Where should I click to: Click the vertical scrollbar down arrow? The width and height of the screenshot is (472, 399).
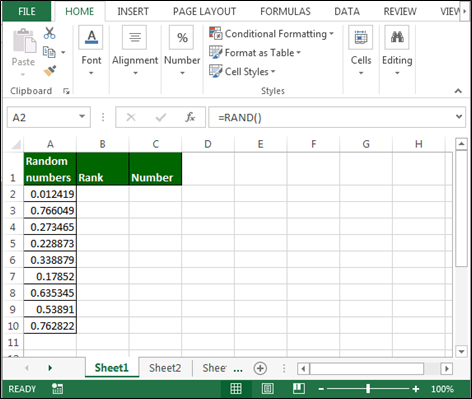point(461,351)
